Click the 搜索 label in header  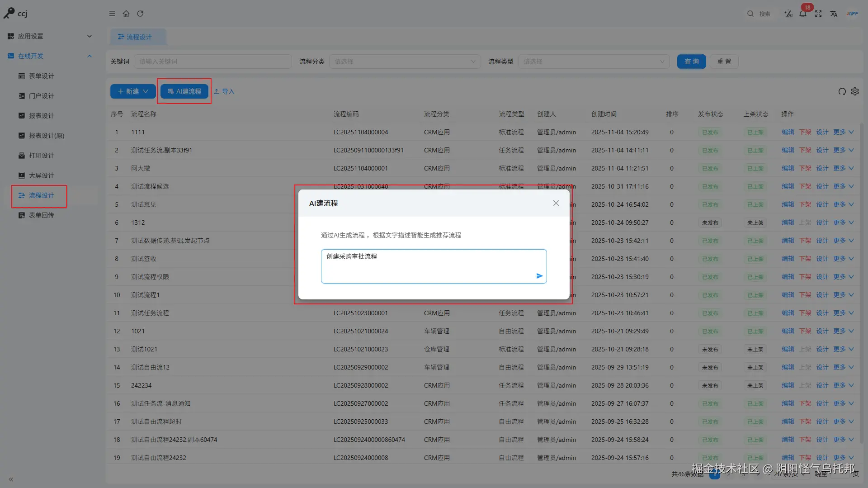[x=765, y=14]
